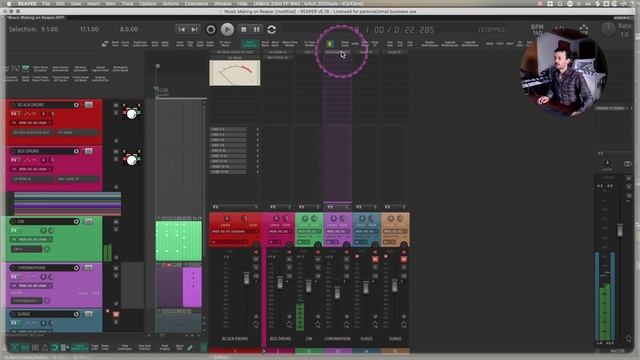The height and width of the screenshot is (360, 640).
Task: Open the FX button on XO XLN DRUMS track panel
Action: [x=14, y=114]
